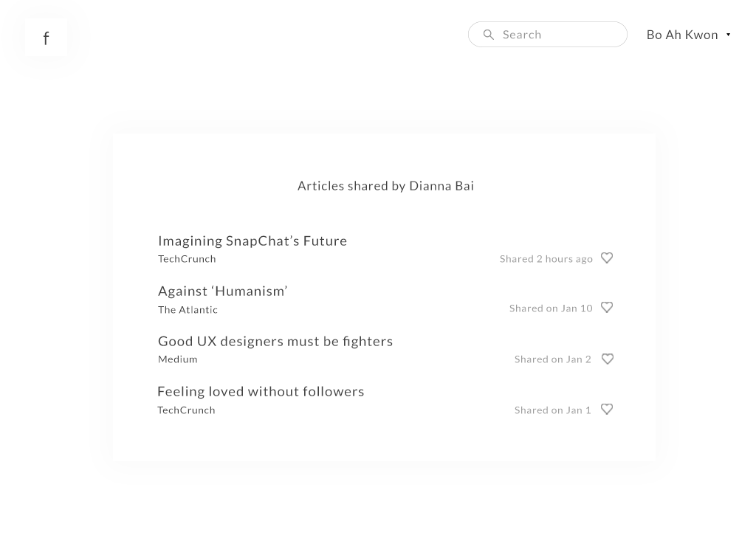Click TechCrunch source under SnapChat article
The image size is (756, 552).
[x=187, y=259]
